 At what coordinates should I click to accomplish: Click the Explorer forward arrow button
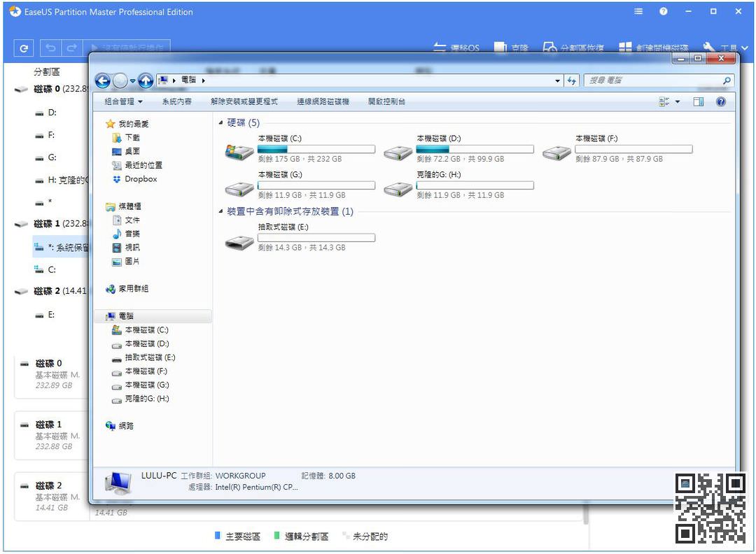coord(120,80)
